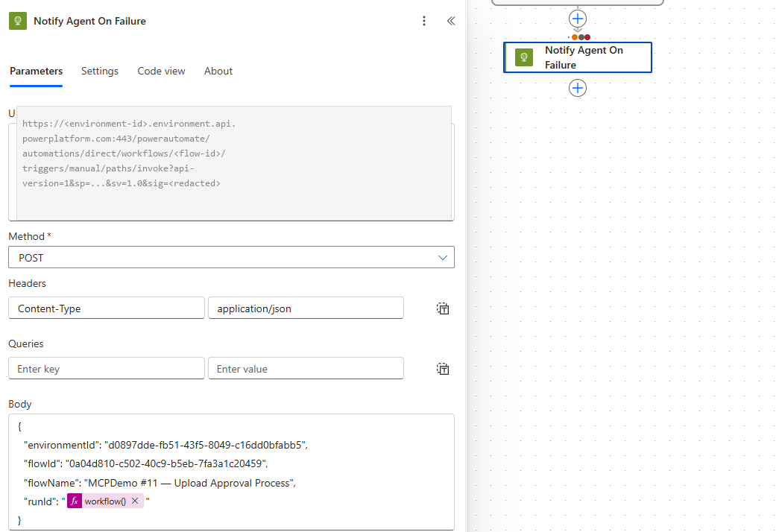Screen dimensions: 779x532
Task: Collapse the action panel with double-chevron icon
Action: click(451, 21)
